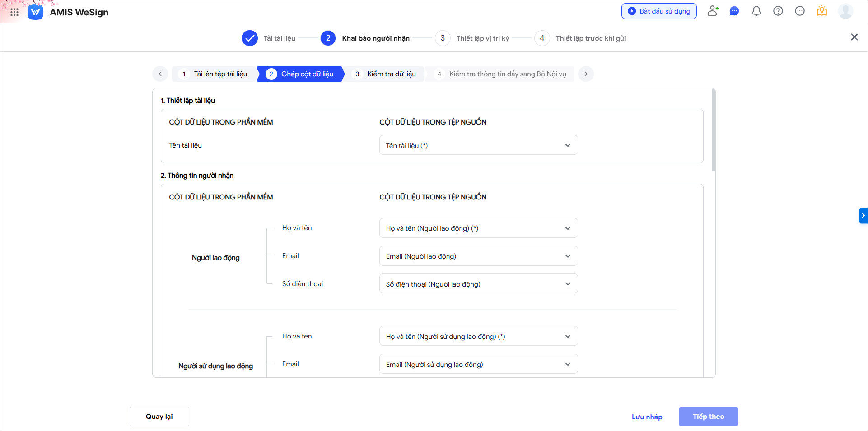Image resolution: width=868 pixels, height=431 pixels.
Task: Click the 'Quay lại' button
Action: 159,417
